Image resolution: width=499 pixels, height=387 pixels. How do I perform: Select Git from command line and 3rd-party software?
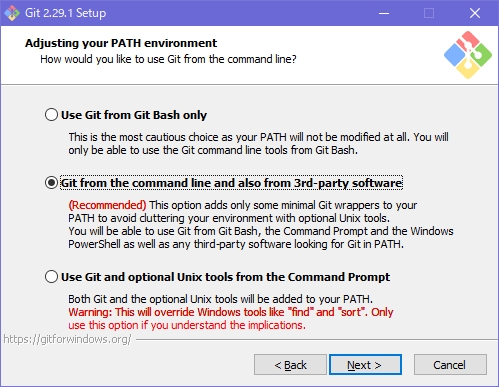(51, 183)
